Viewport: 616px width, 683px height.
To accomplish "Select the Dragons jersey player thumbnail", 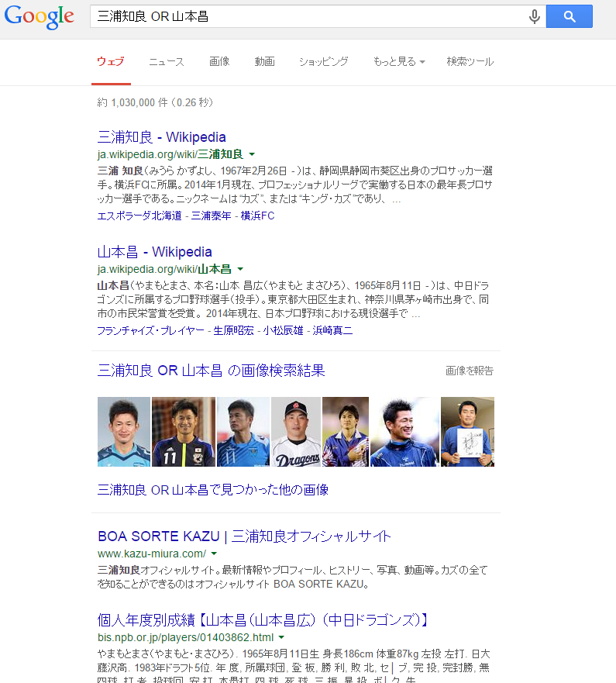I will (x=296, y=432).
